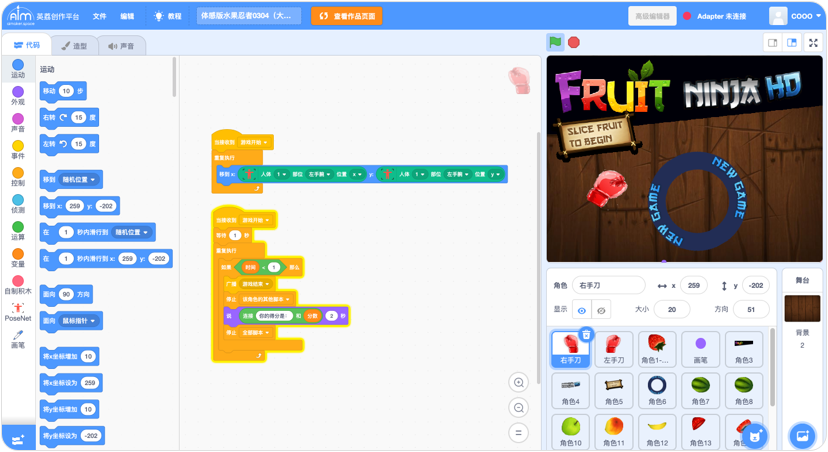Click the 教程 tutorials light bulb
This screenshot has width=828, height=452.
[167, 16]
